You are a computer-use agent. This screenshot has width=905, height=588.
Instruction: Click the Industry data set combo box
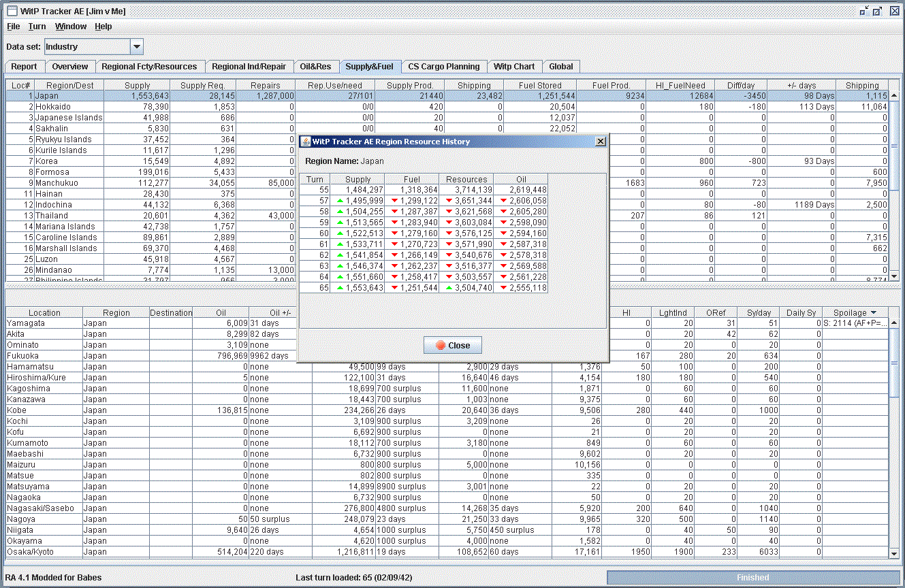pyautogui.click(x=86, y=47)
